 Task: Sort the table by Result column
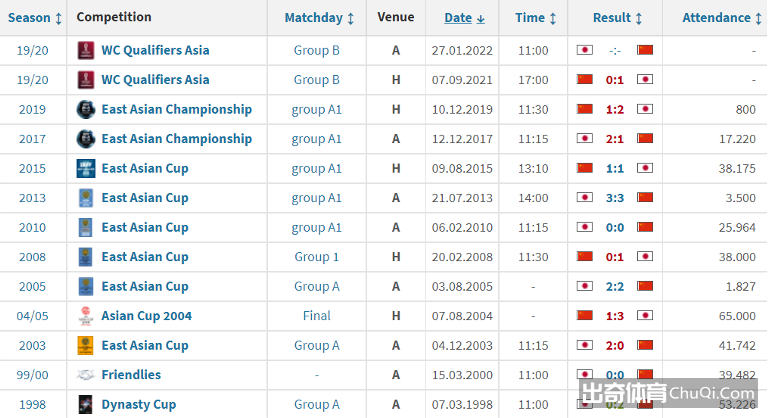click(x=617, y=18)
